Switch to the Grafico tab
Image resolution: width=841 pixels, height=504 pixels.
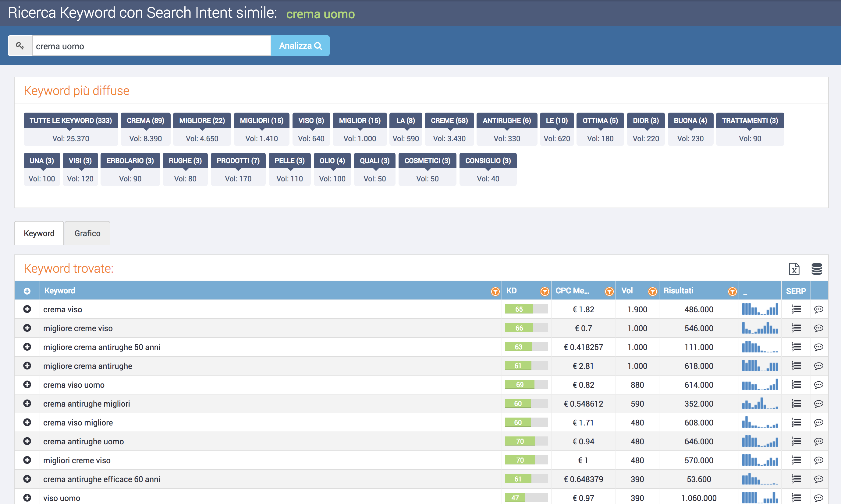[x=87, y=233]
